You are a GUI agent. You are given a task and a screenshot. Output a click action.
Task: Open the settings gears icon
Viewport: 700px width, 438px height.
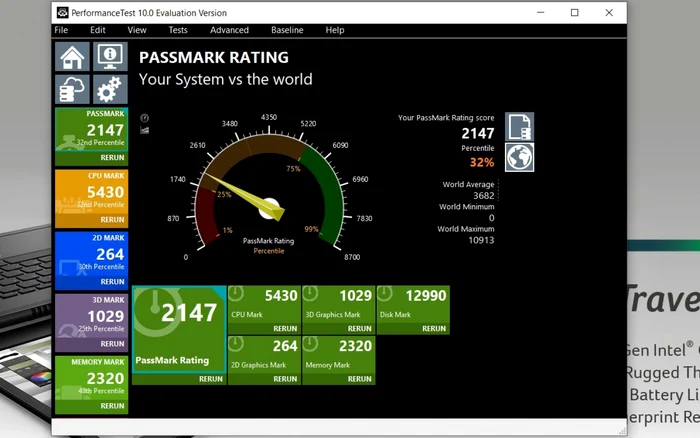pyautogui.click(x=110, y=89)
